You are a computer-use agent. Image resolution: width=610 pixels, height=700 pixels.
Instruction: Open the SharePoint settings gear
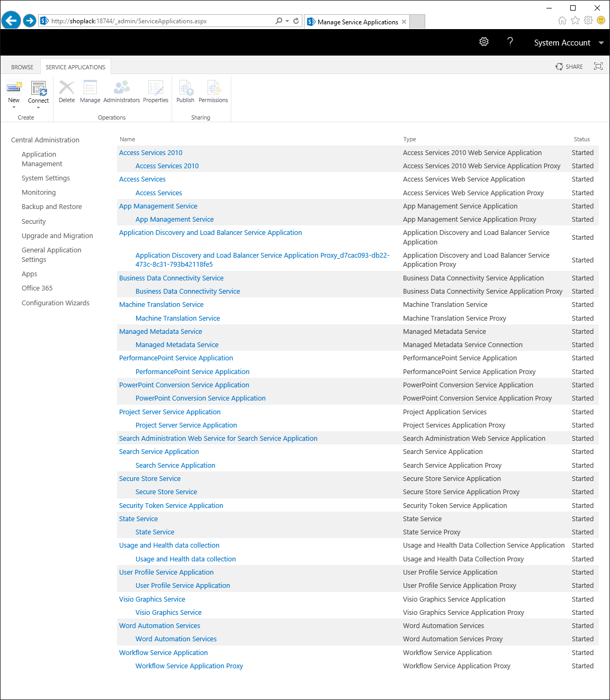click(x=484, y=42)
